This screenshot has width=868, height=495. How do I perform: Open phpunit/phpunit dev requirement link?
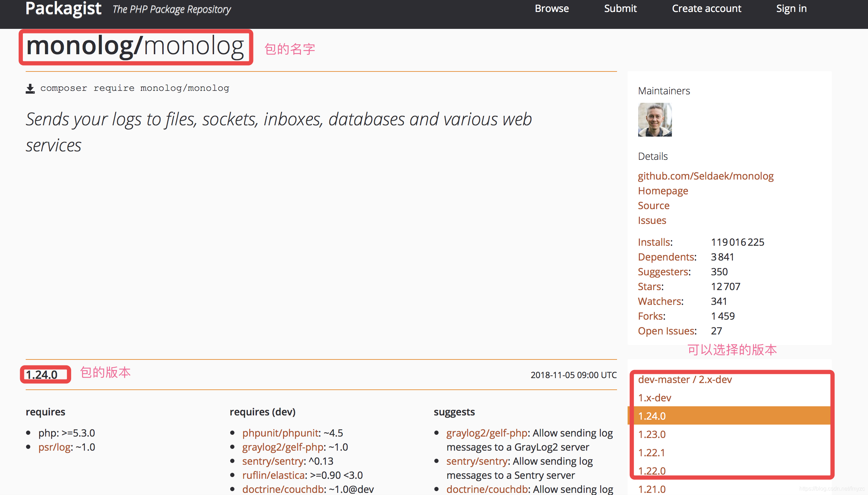click(281, 433)
